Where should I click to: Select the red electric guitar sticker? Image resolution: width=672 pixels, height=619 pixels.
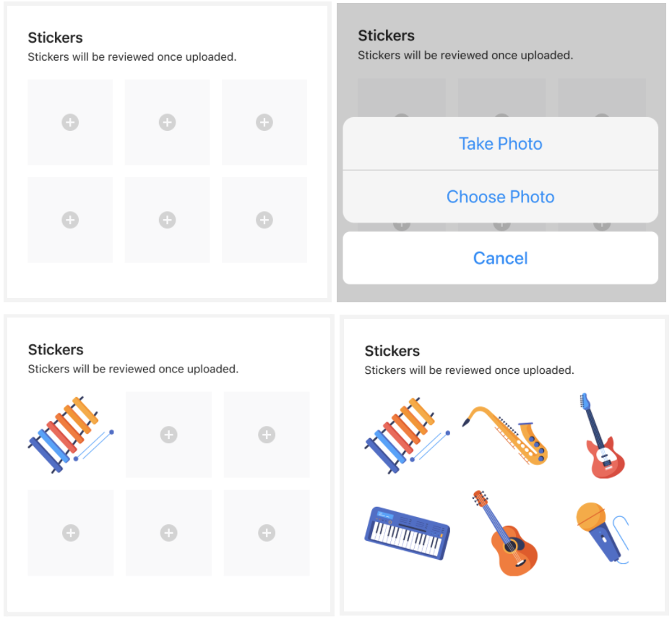pyautogui.click(x=603, y=435)
